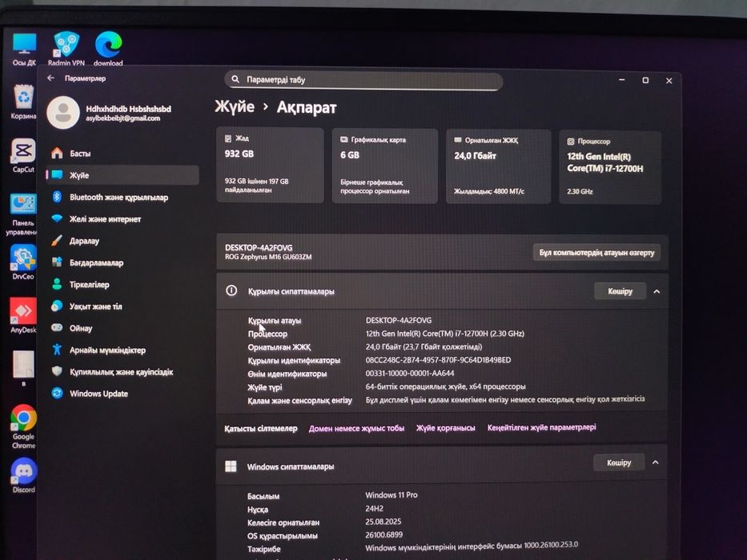The height and width of the screenshot is (560, 747).
Task: Click the clock globe icon for Уақыт және тіл
Action: pyautogui.click(x=57, y=306)
